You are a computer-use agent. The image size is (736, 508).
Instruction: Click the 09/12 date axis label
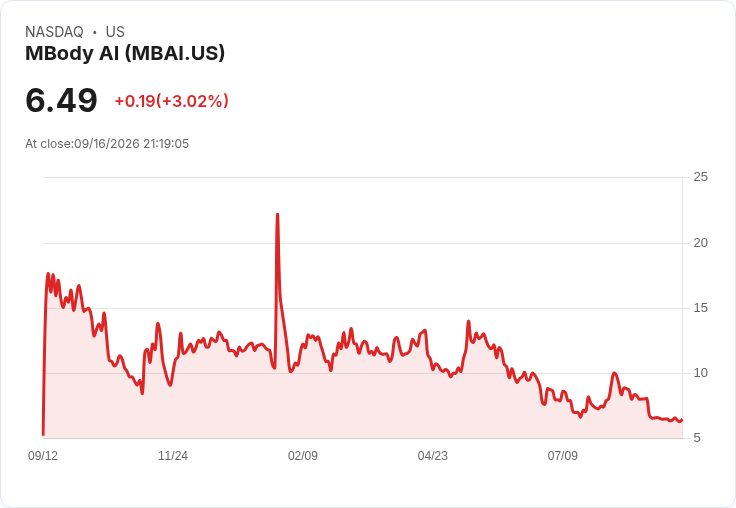43,455
